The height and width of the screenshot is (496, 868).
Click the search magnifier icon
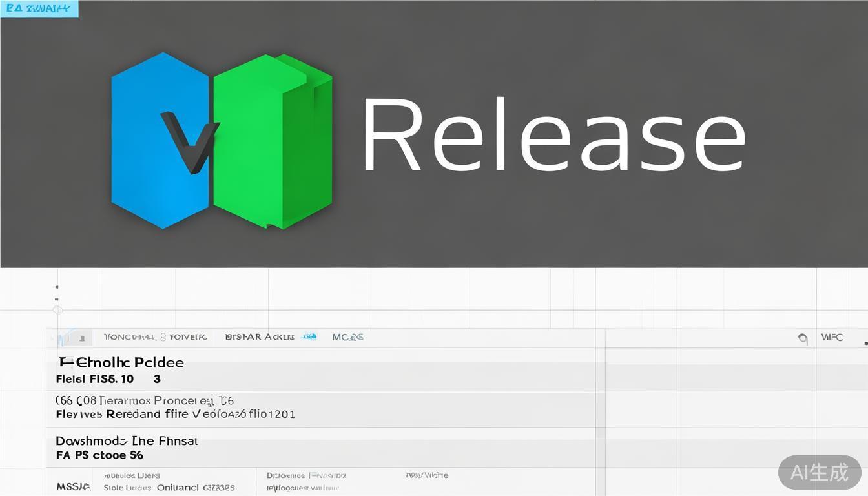803,338
